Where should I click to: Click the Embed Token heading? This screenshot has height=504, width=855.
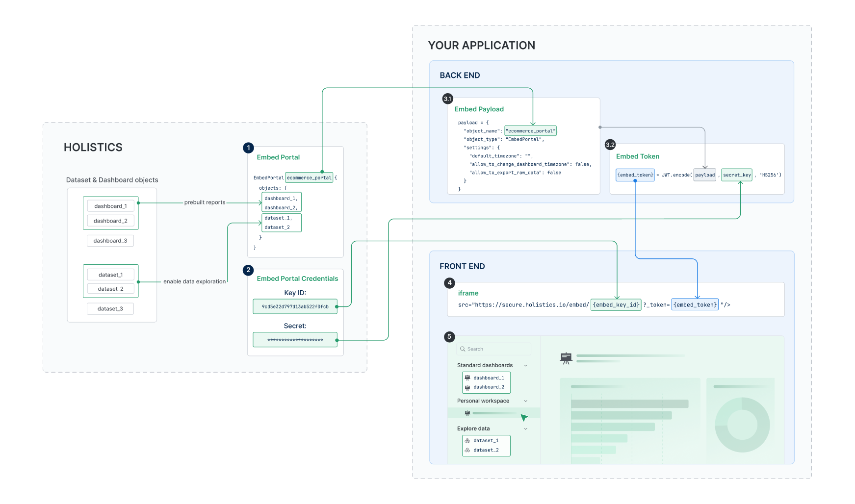[638, 156]
